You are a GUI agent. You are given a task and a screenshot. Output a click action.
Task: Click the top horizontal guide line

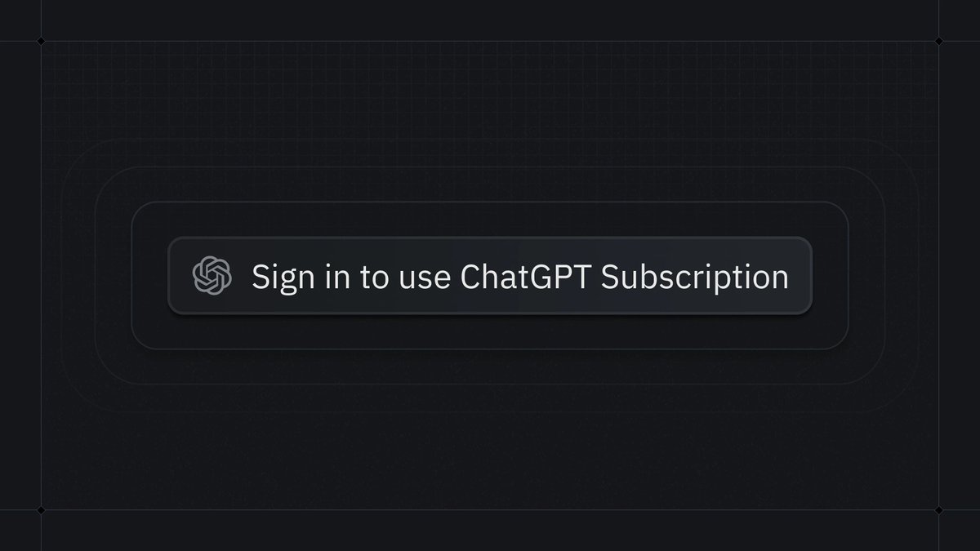[x=490, y=41]
